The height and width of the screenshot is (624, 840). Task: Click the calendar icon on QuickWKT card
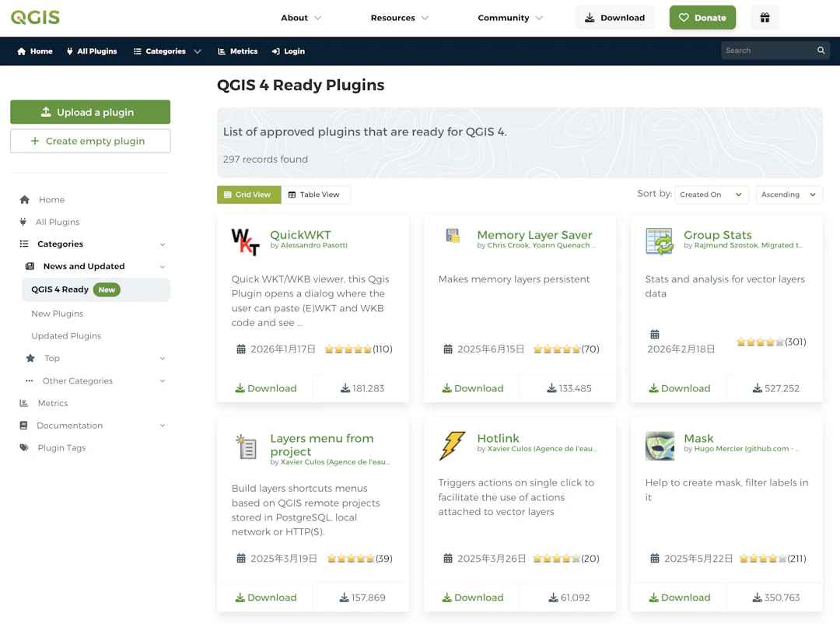[x=241, y=349]
